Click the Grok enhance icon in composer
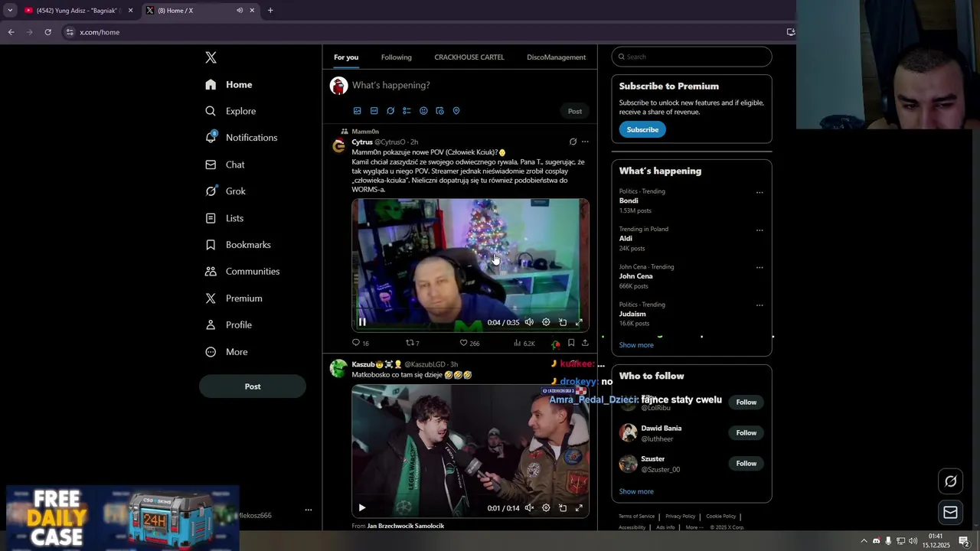The image size is (980, 551). [390, 111]
